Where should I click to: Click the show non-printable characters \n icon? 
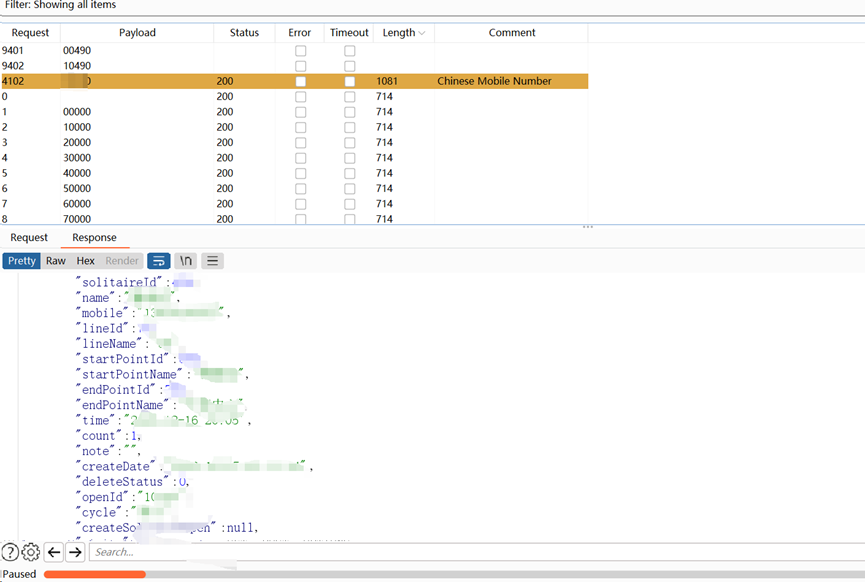pyautogui.click(x=185, y=261)
